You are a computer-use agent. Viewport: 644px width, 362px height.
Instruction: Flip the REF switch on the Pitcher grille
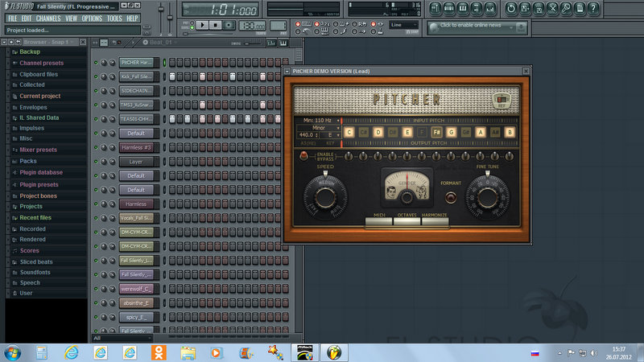click(x=502, y=100)
